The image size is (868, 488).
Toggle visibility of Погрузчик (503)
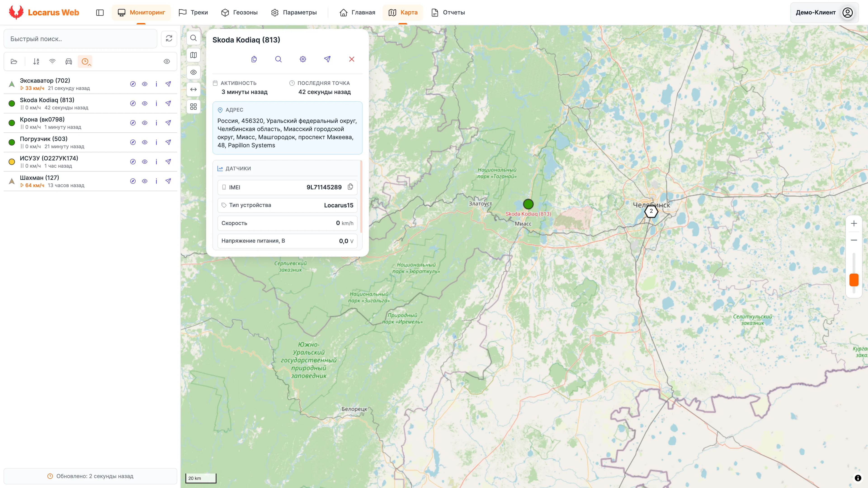click(x=145, y=142)
